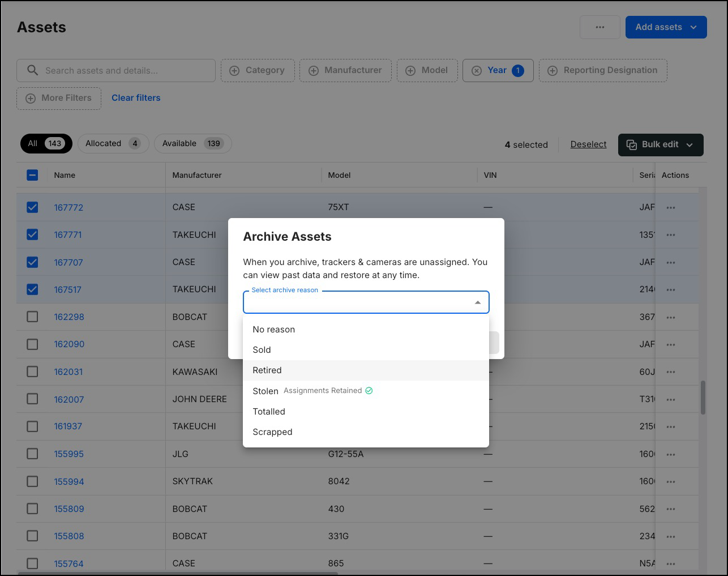This screenshot has height=576, width=728.
Task: Remove the Year filter via X icon
Action: coord(477,70)
